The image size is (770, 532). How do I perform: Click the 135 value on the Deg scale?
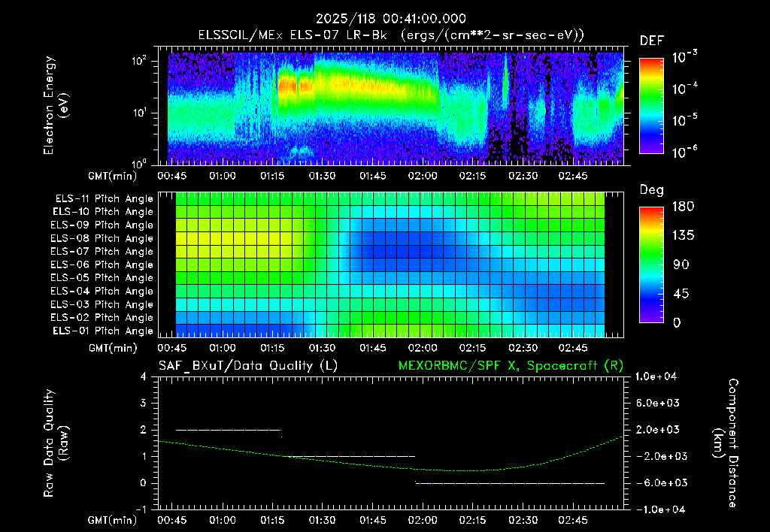pyautogui.click(x=683, y=236)
